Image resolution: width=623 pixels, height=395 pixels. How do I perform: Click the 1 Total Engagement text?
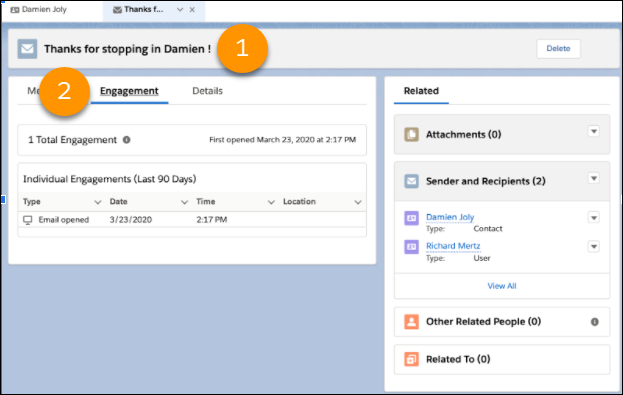(72, 140)
